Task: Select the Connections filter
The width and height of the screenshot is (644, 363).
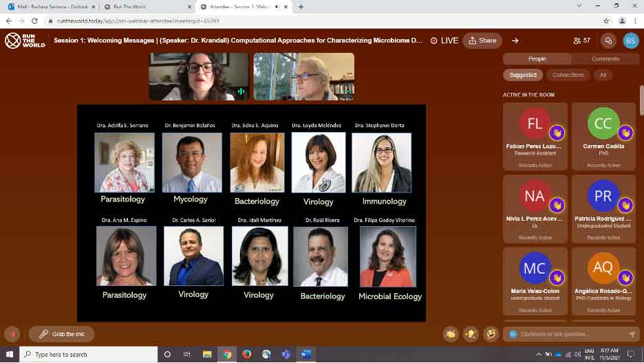Action: (568, 75)
